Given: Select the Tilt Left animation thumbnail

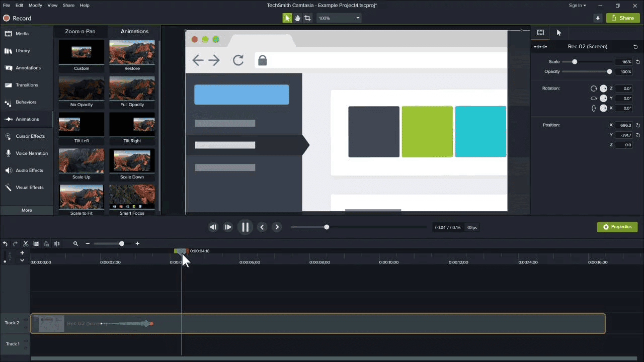Looking at the screenshot, I should click(x=81, y=124).
